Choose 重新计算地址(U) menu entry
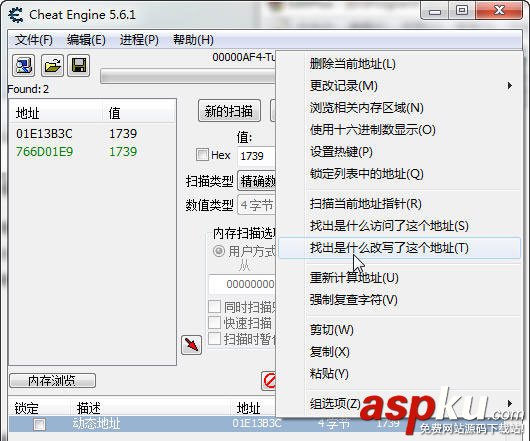Screen dimensions: 530x441 [399, 278]
